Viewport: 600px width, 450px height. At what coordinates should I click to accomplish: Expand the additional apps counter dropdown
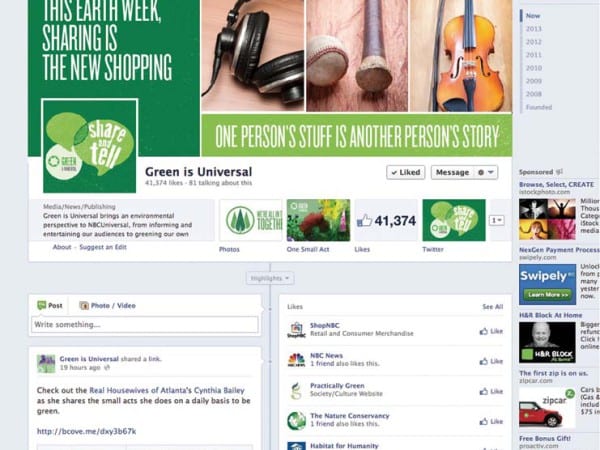(x=496, y=220)
